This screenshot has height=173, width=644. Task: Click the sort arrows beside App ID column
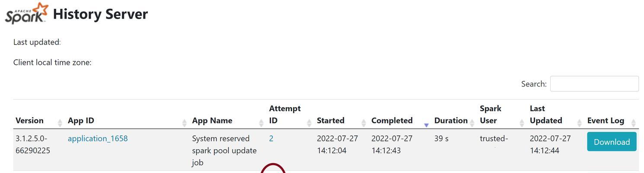[185, 123]
